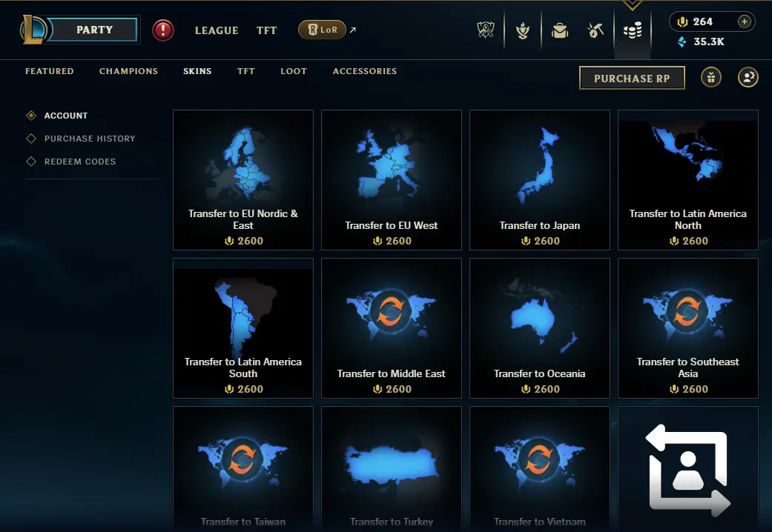Viewport: 772px width, 532px height.
Task: Open the Loot bag icon
Action: point(560,30)
